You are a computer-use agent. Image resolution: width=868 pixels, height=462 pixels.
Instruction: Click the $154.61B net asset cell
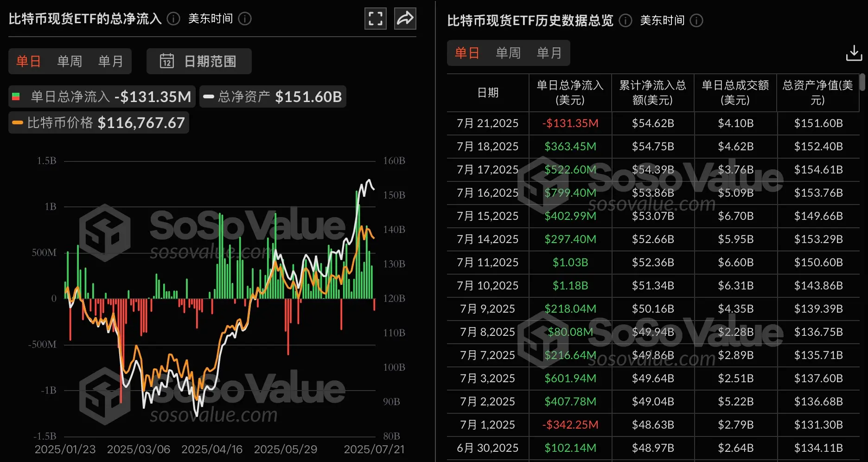818,170
